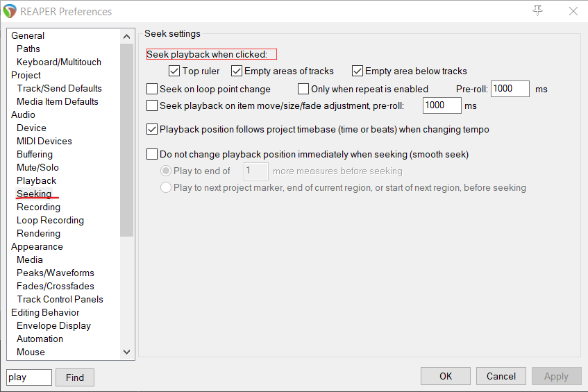Select the Device page
This screenshot has width=588, height=392.
click(31, 128)
